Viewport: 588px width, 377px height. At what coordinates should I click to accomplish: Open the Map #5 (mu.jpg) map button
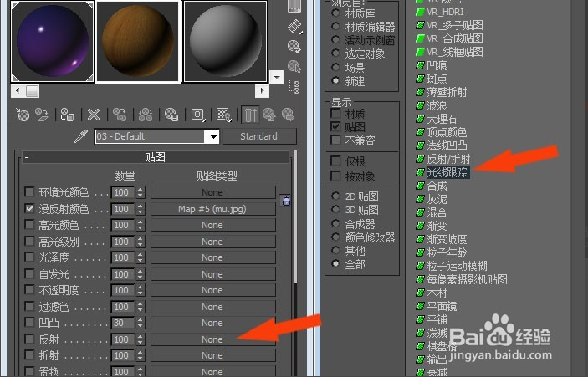(212, 209)
